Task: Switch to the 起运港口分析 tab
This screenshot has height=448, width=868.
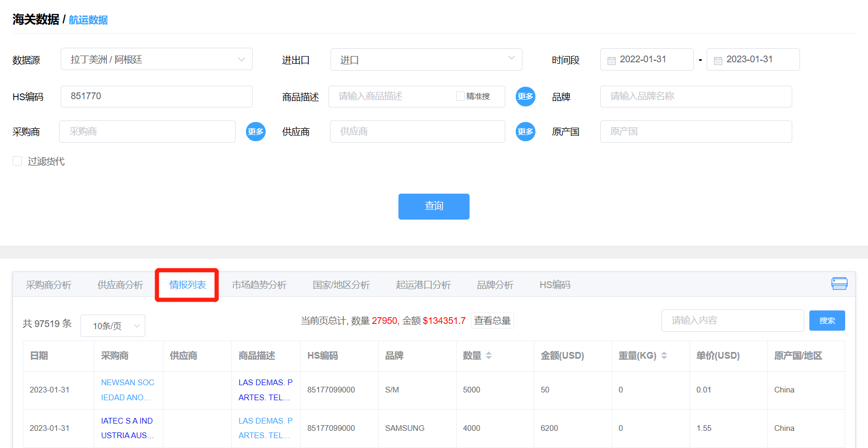Action: click(423, 284)
